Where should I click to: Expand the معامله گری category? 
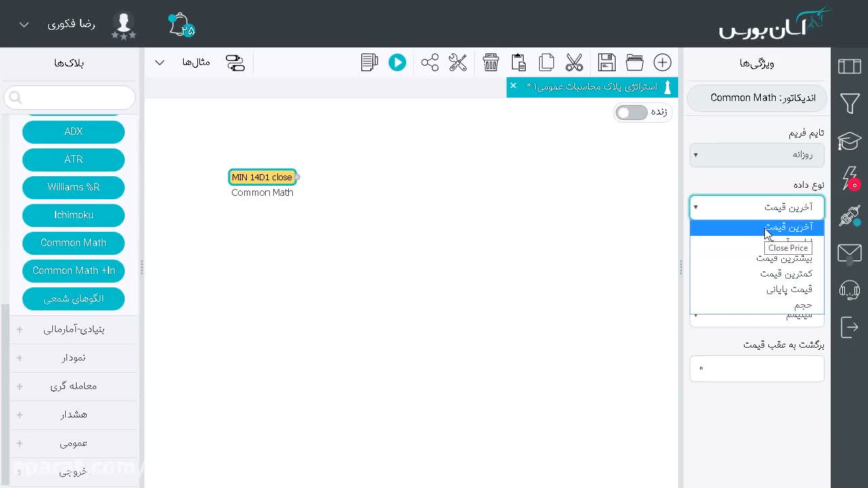coord(73,386)
